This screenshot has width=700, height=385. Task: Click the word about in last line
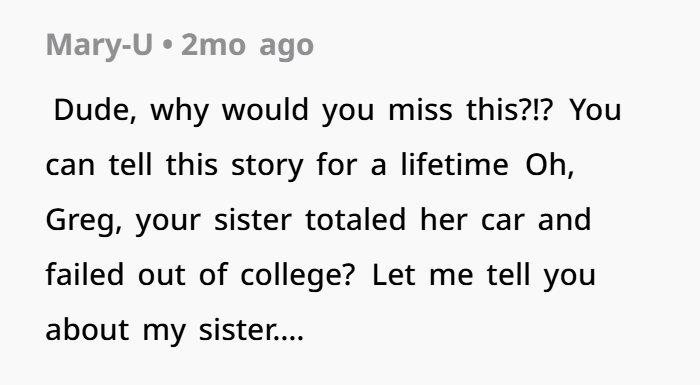coord(88,330)
